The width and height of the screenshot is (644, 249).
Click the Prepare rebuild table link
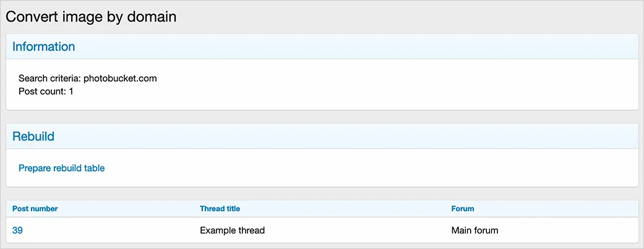(61, 168)
